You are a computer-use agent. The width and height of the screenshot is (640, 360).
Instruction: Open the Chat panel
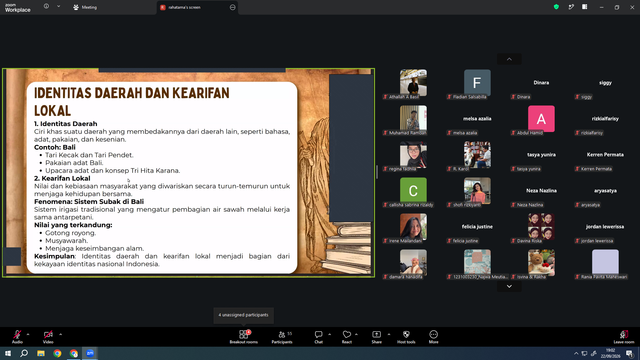click(318, 336)
